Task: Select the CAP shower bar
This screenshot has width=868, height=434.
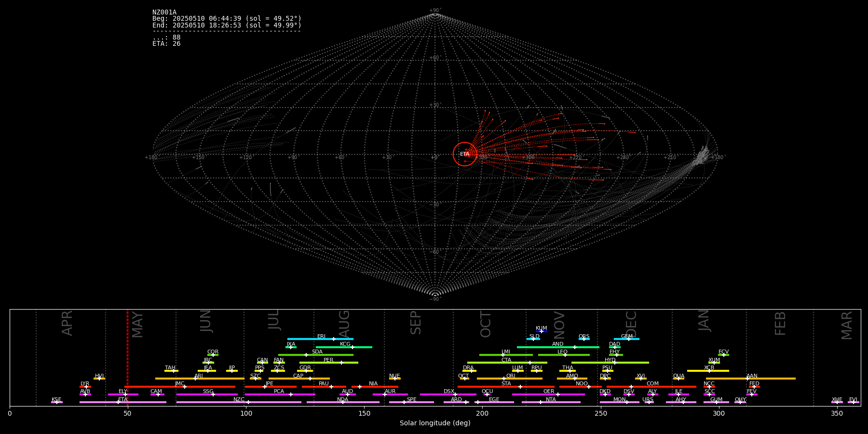Action: click(299, 379)
